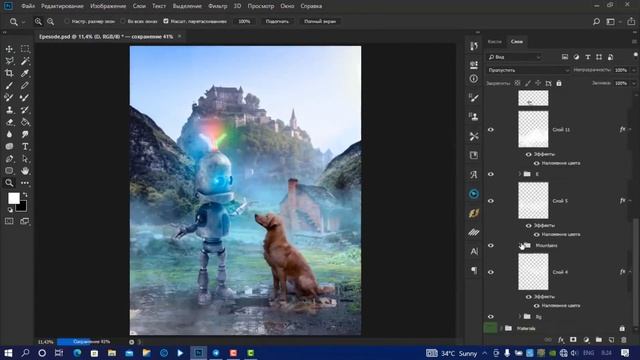Select the Hand tool
Image resolution: width=640 pixels, height=360 pixels.
tap(25, 171)
